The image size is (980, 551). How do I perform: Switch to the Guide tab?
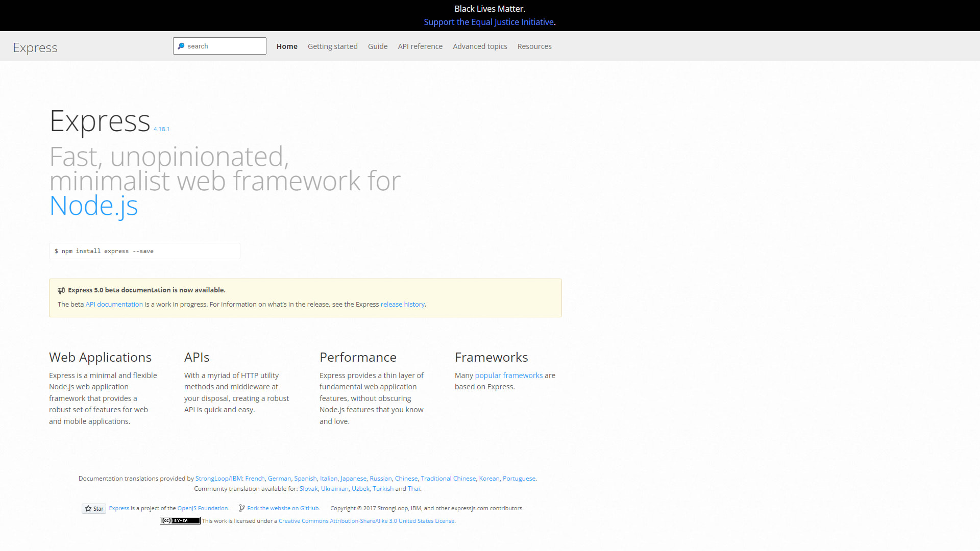pos(377,46)
